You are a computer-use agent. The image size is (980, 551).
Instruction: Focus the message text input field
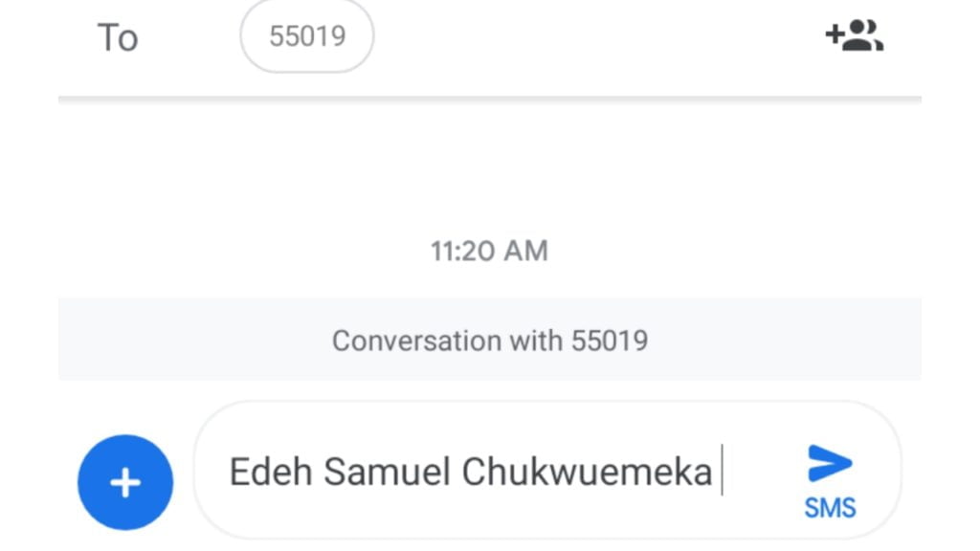479,473
